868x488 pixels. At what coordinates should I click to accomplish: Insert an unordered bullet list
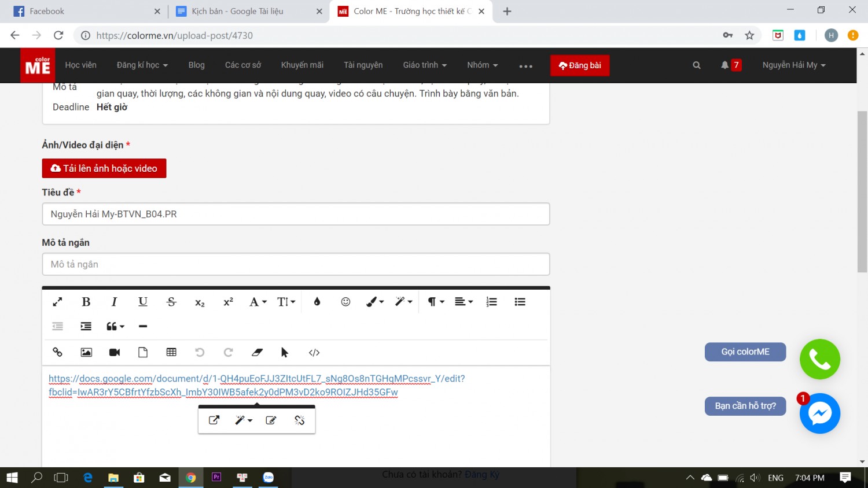[520, 302]
